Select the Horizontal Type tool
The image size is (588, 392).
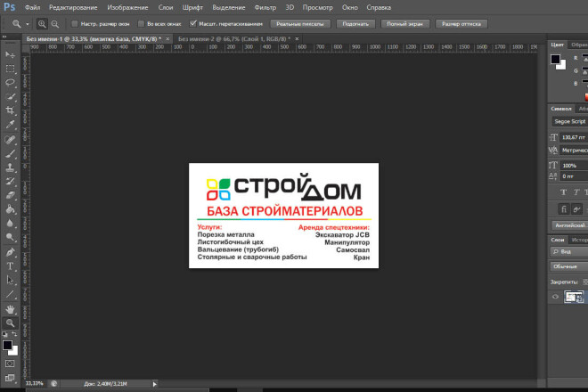(10, 266)
